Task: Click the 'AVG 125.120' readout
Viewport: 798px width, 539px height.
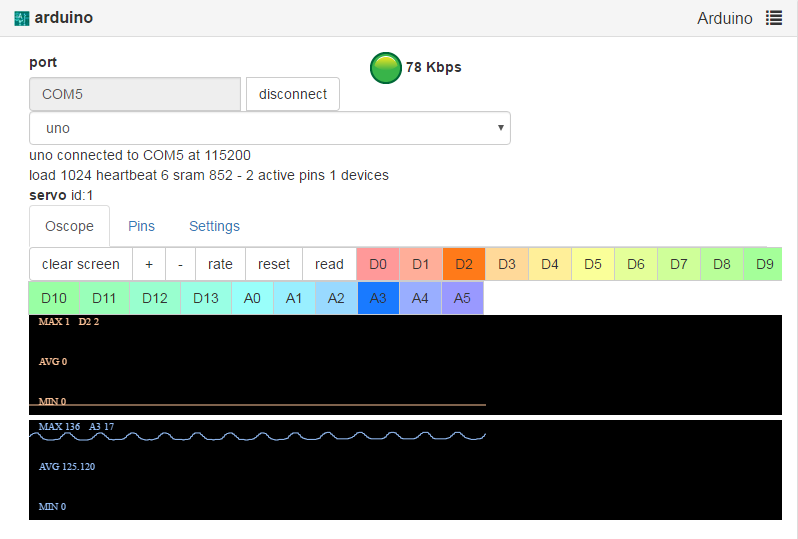Action: [67, 466]
